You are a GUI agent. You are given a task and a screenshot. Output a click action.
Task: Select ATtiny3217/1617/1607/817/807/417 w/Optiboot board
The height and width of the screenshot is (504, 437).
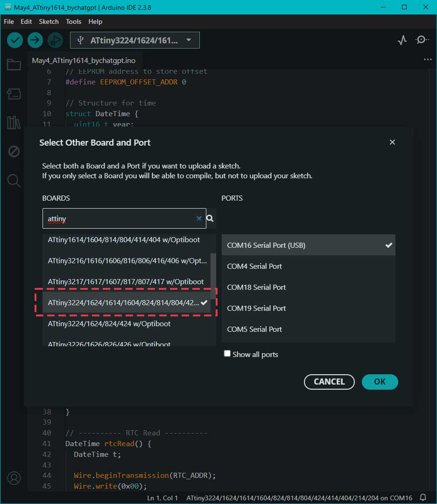coord(127,281)
